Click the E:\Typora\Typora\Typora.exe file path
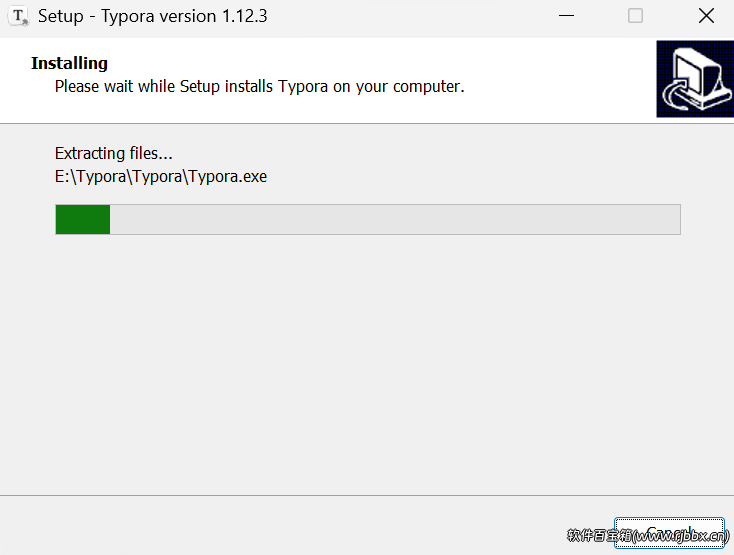 click(161, 176)
